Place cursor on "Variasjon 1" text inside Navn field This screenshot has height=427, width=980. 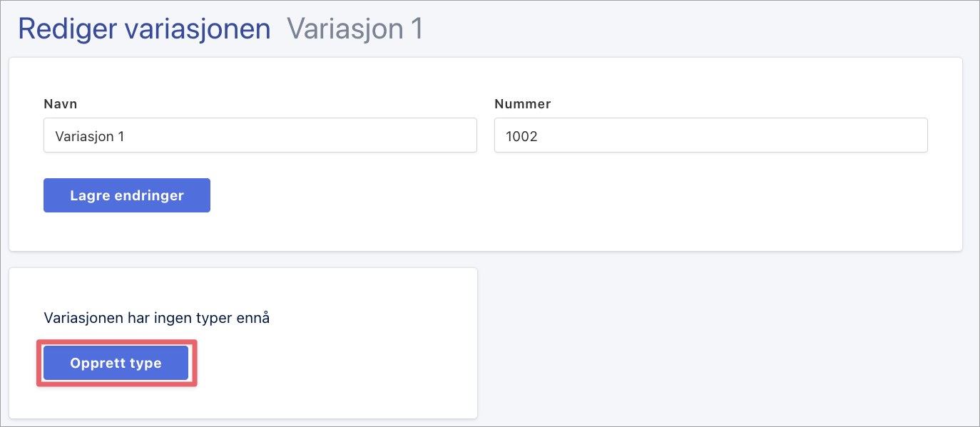(x=90, y=136)
